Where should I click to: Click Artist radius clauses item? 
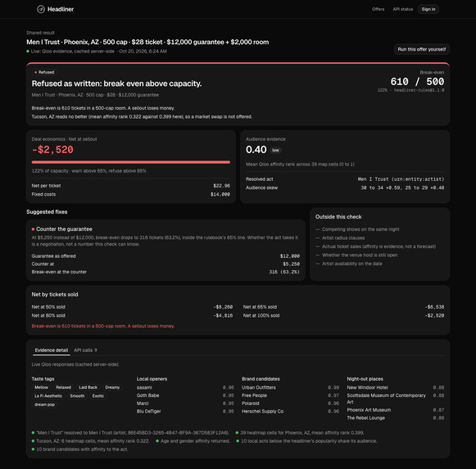pos(343,238)
